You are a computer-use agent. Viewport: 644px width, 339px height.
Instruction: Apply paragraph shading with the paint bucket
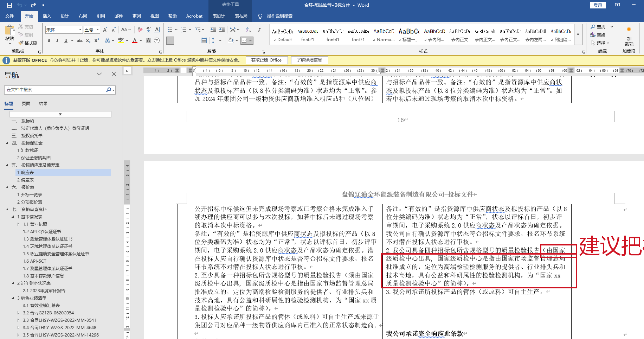231,40
